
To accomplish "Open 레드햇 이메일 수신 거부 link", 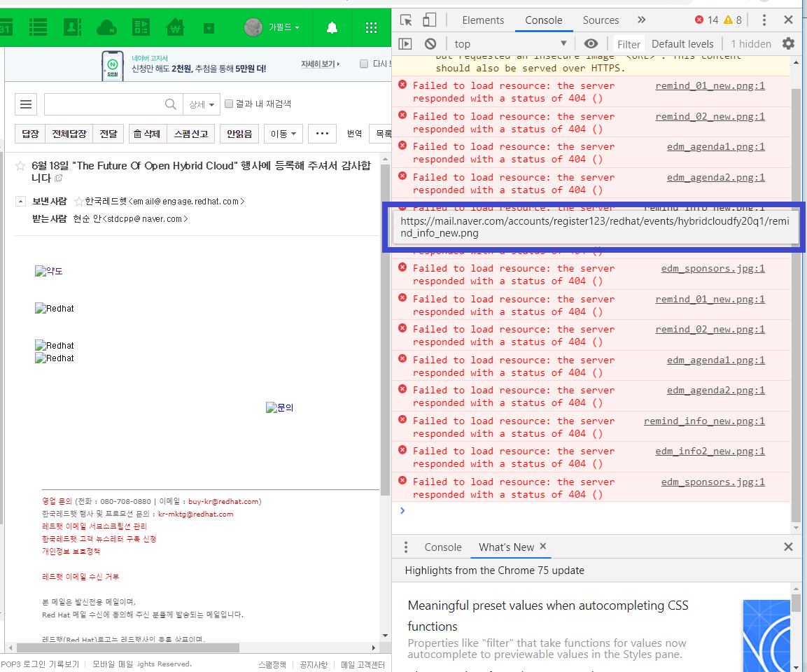I will 80,577.
